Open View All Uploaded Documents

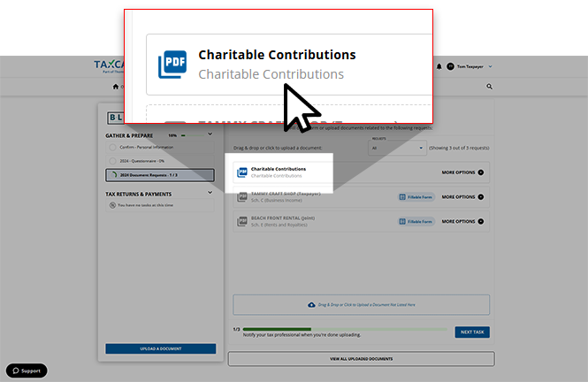[x=361, y=359]
